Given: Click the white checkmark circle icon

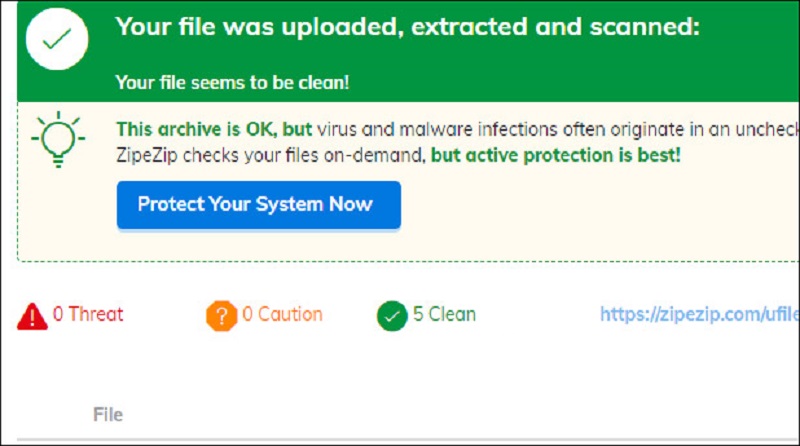Looking at the screenshot, I should [x=57, y=39].
